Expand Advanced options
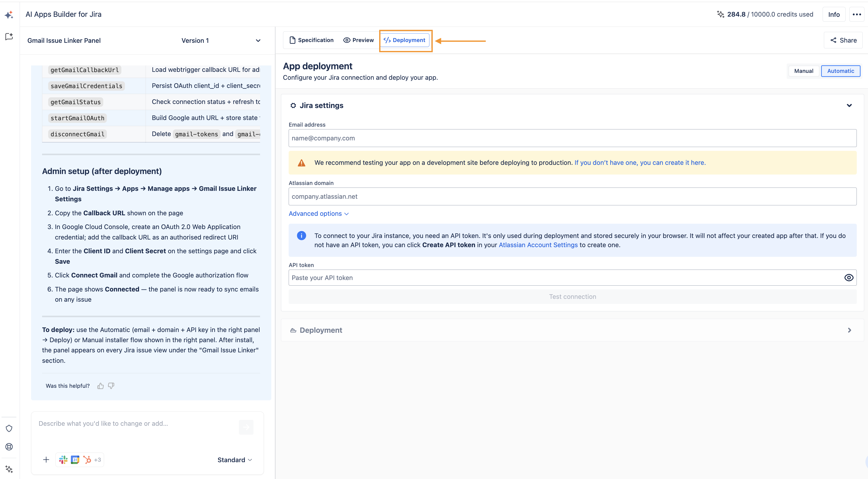Image resolution: width=868 pixels, height=479 pixels. click(x=318, y=214)
